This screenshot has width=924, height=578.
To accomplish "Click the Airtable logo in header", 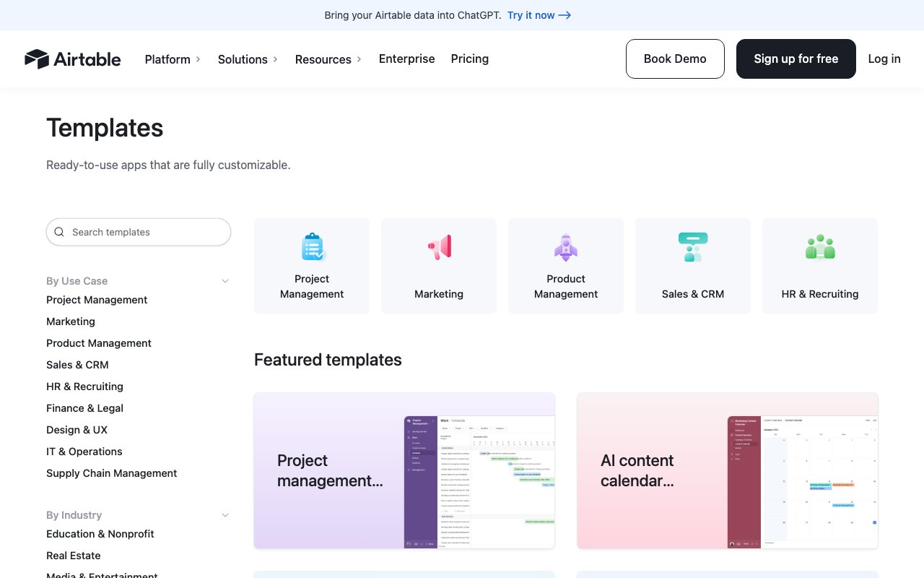I will [x=73, y=59].
